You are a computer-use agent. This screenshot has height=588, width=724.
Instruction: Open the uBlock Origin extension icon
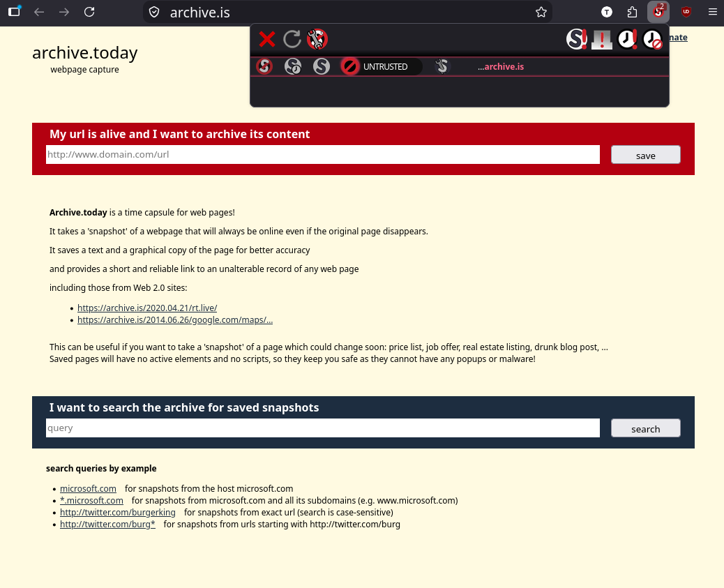click(686, 12)
